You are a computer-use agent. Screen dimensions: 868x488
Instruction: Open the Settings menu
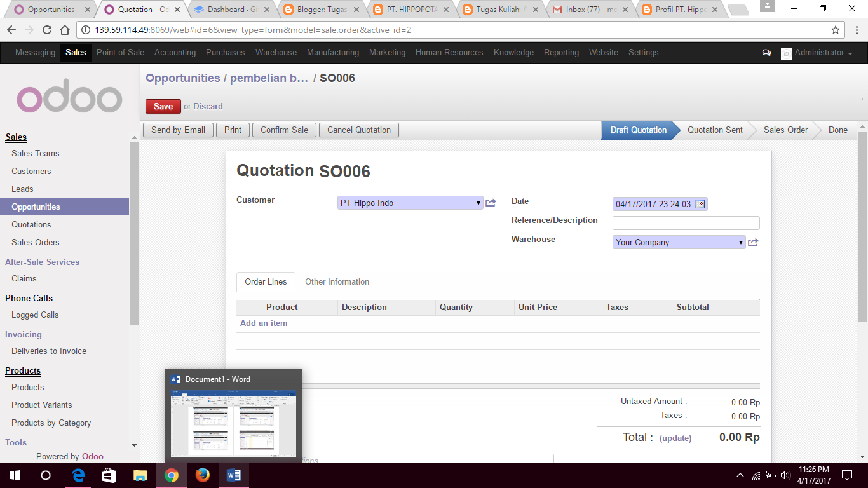tap(643, 53)
